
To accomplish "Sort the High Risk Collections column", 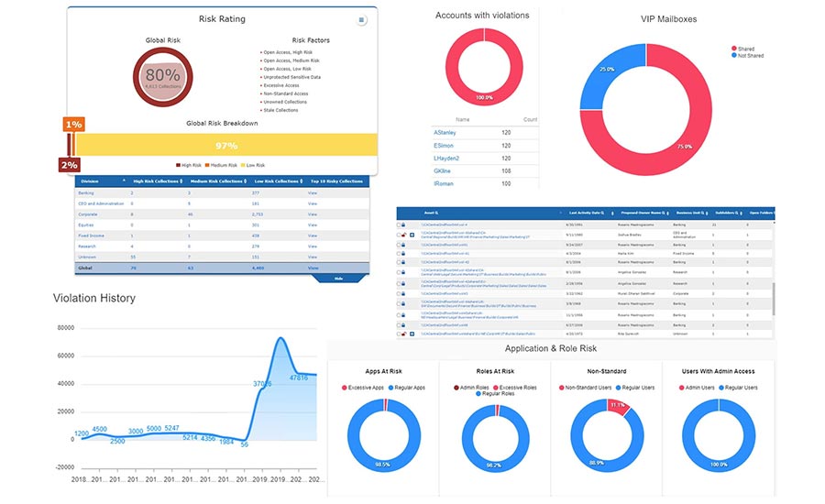I will point(180,181).
